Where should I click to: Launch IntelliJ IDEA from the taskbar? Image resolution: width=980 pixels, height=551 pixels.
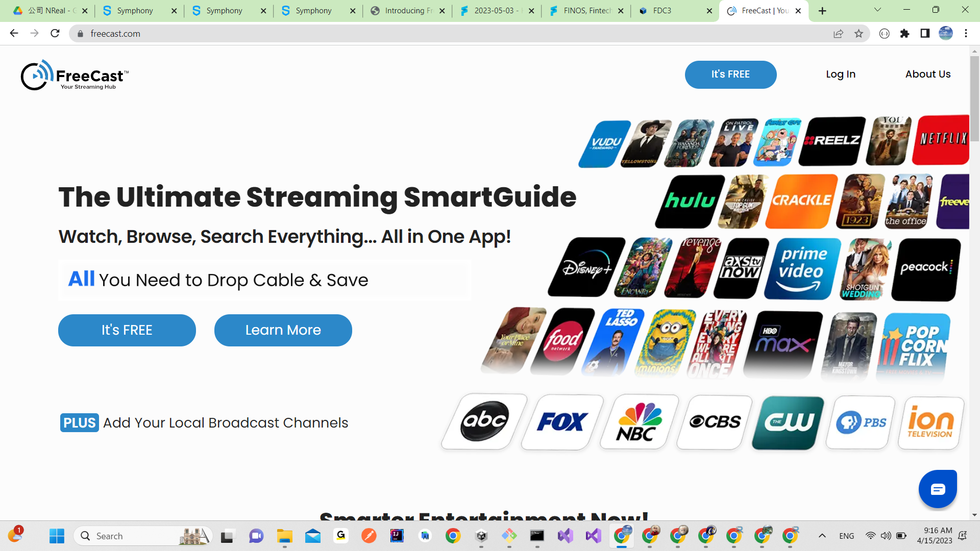pyautogui.click(x=397, y=536)
